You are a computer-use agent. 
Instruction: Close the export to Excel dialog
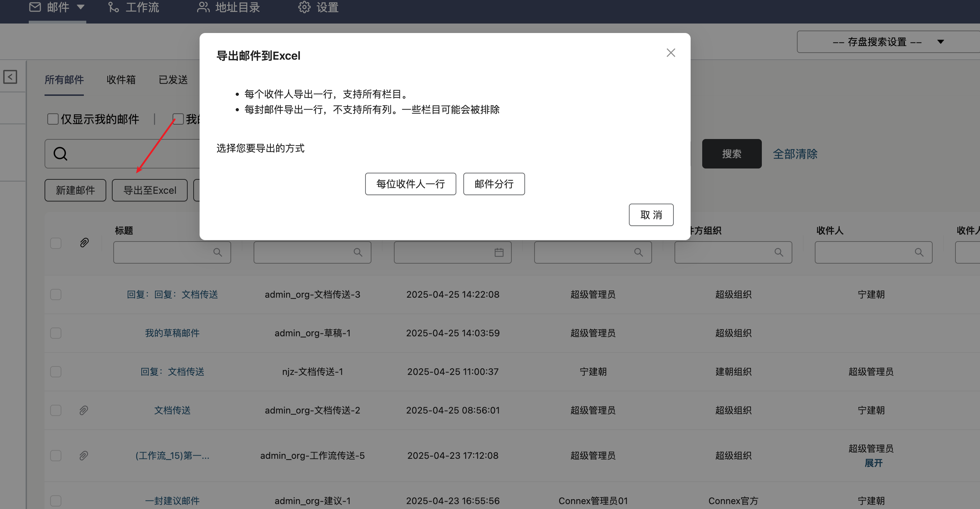tap(671, 53)
